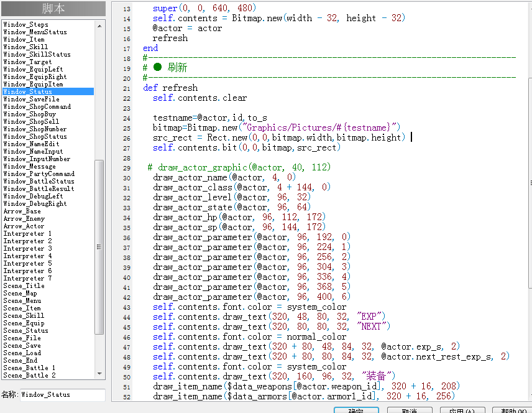
Task: Open the Window_ShopSell script
Action: [31, 121]
